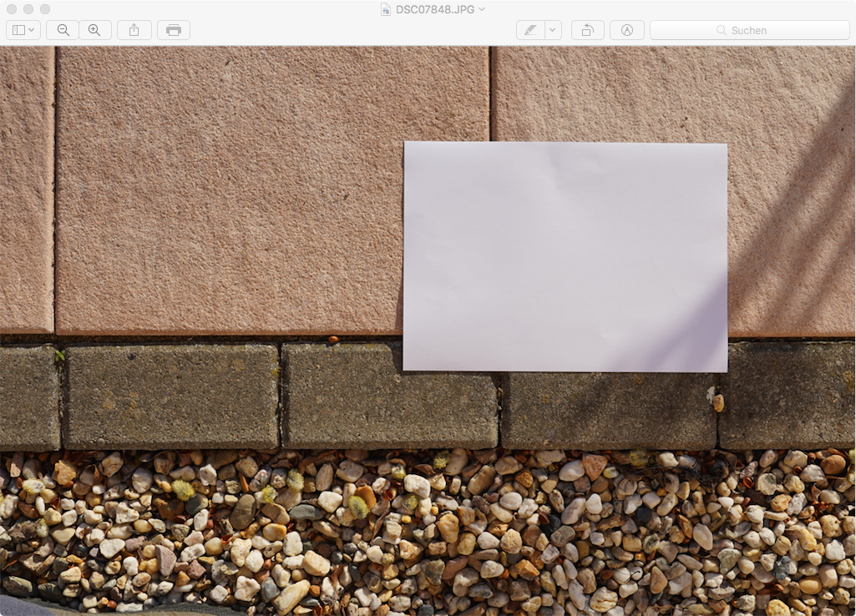
Task: Click the DSC07848.JPG window title text
Action: [434, 9]
